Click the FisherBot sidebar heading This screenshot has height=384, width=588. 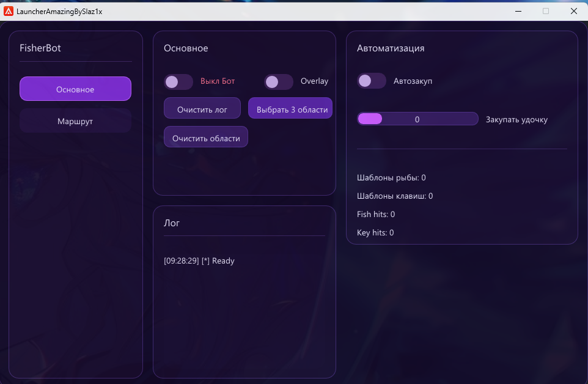pos(40,48)
